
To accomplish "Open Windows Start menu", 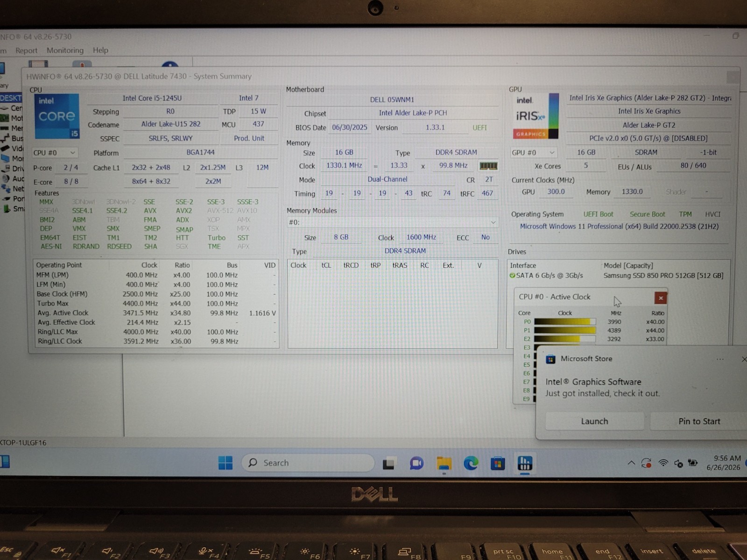I will (226, 463).
